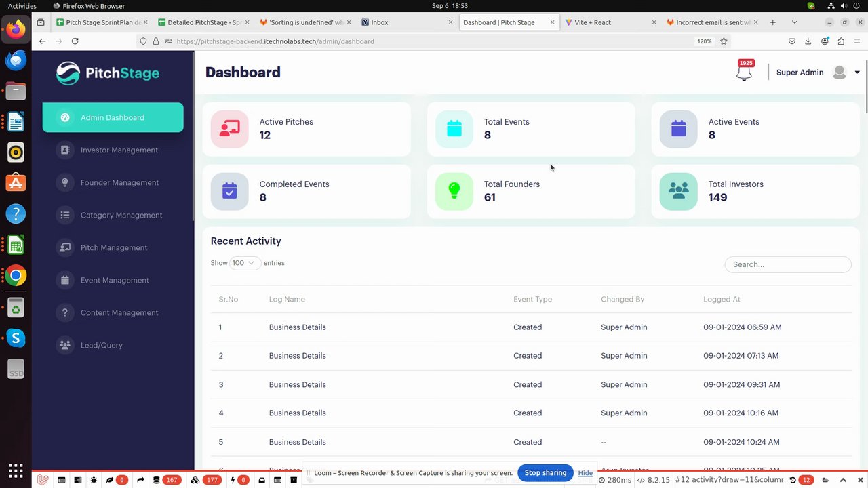Close the Dashboard | Pitch Stage tab

coord(552,22)
